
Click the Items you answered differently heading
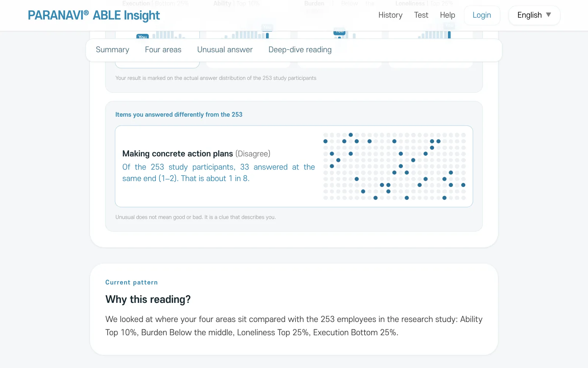[x=179, y=114]
